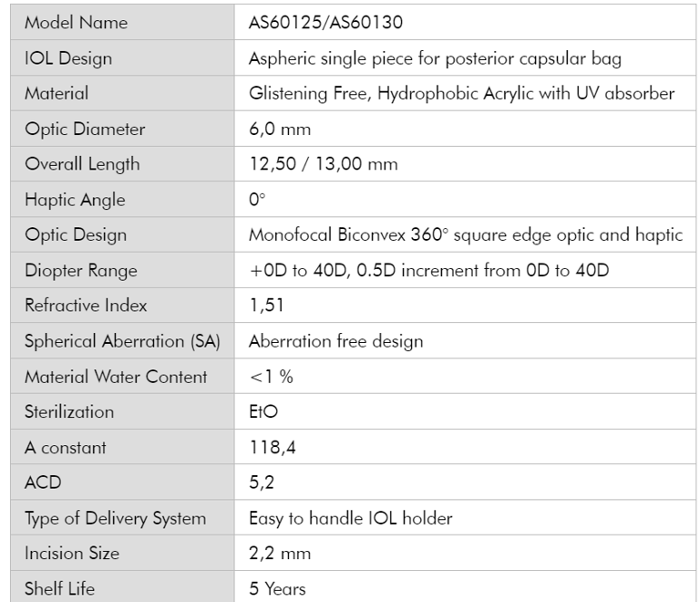The width and height of the screenshot is (700, 602).
Task: Click the Optic Diameter label
Action: click(x=85, y=129)
